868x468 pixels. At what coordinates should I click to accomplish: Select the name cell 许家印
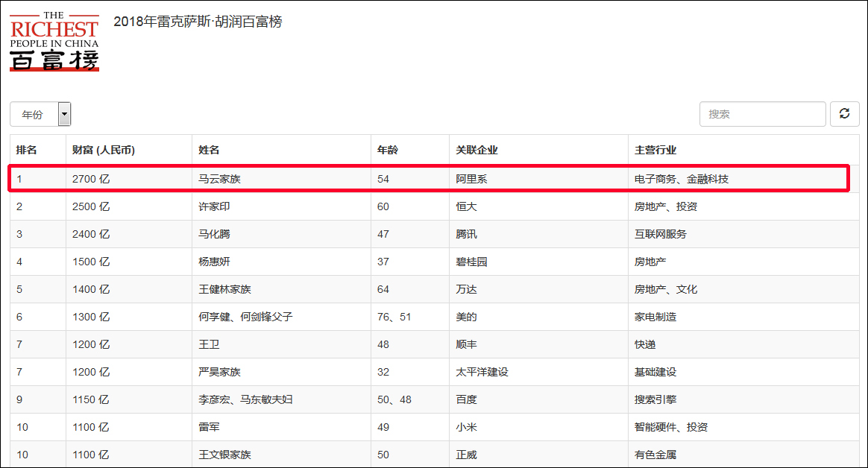214,206
